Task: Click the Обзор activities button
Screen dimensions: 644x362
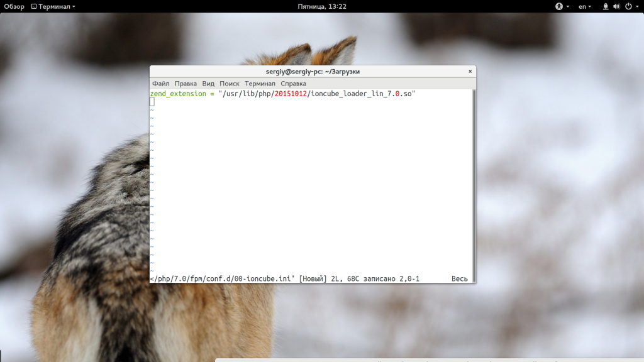Action: pos(14,6)
